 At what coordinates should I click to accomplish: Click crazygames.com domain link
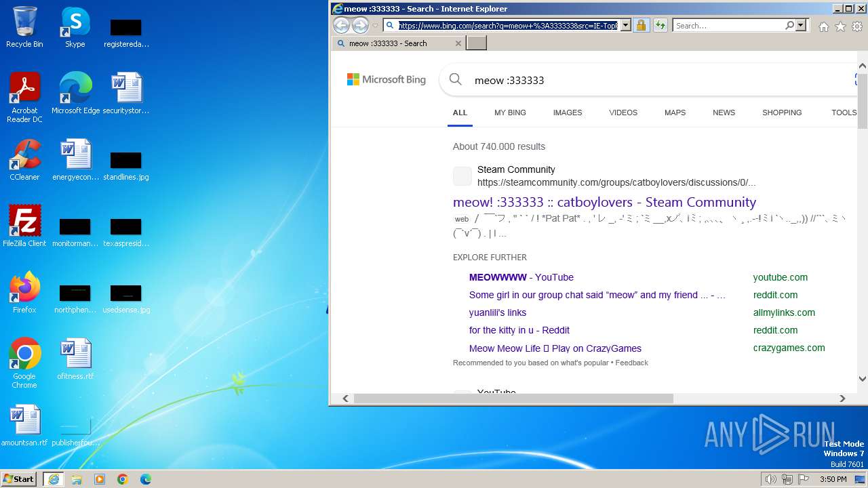click(x=789, y=348)
